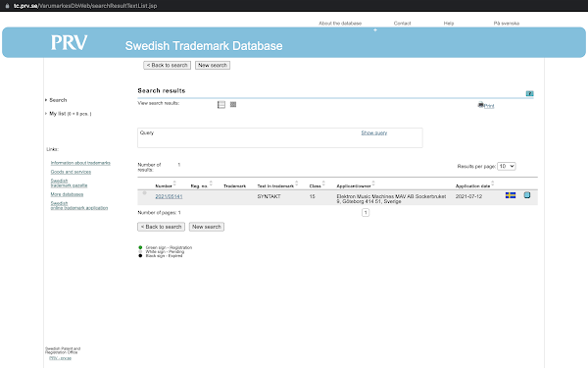This screenshot has width=588, height=368.
Task: Add SYNTAKT result to My list icon
Action: coord(527,195)
